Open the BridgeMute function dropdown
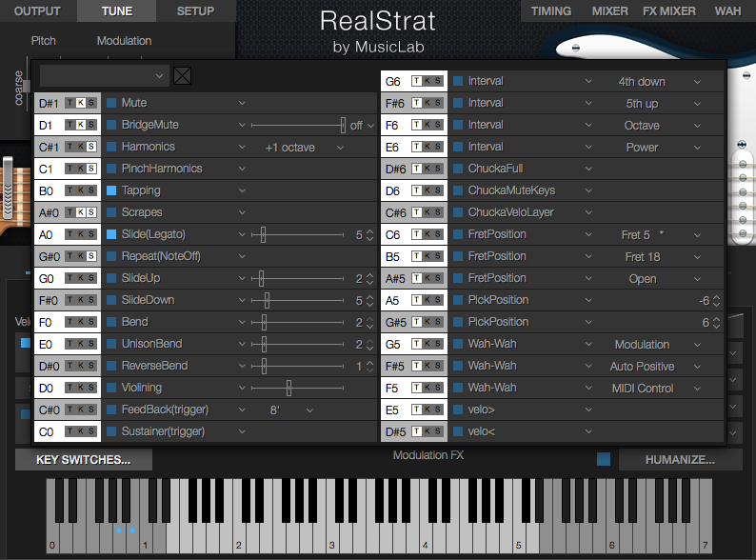Image resolution: width=756 pixels, height=560 pixels. 242,125
